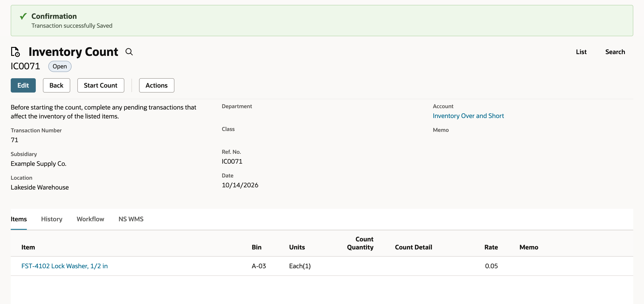The image size is (644, 304).
Task: Click the Item column header
Action: point(28,247)
